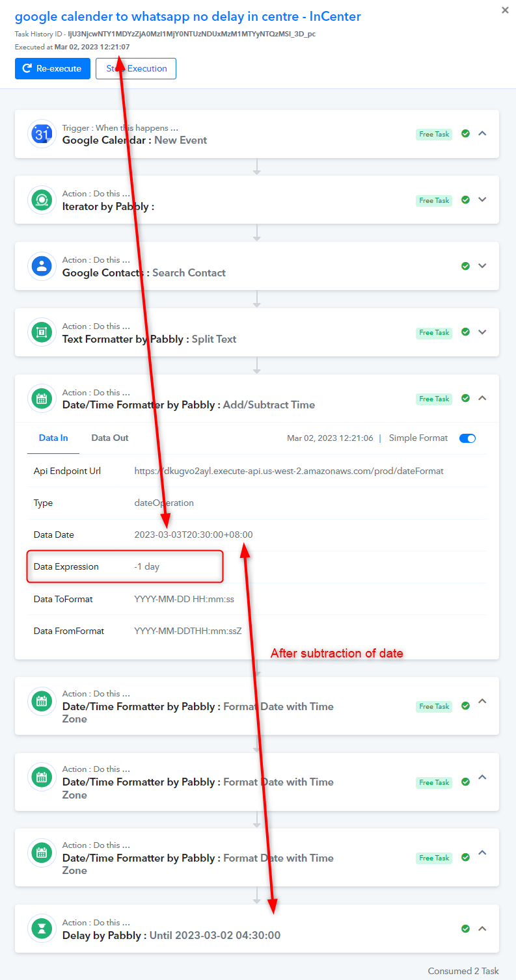Close the task history panel

tap(505, 10)
